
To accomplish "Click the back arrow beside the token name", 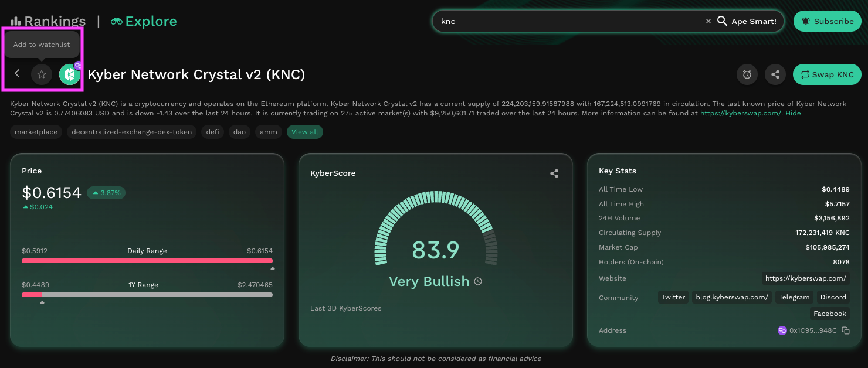I will [17, 74].
